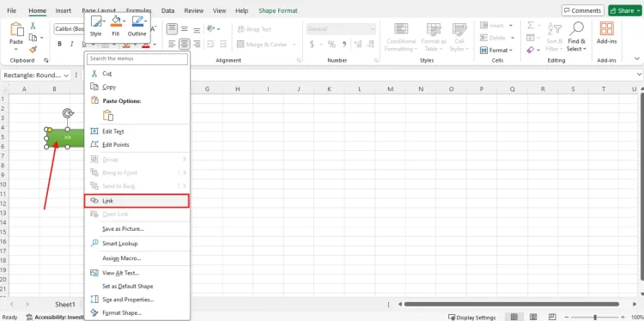The image size is (644, 321).
Task: Switch to the Insert tab
Action: point(64,10)
